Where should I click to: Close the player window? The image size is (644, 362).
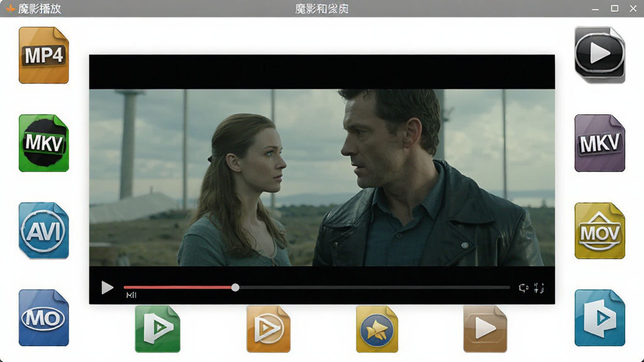pyautogui.click(x=633, y=8)
